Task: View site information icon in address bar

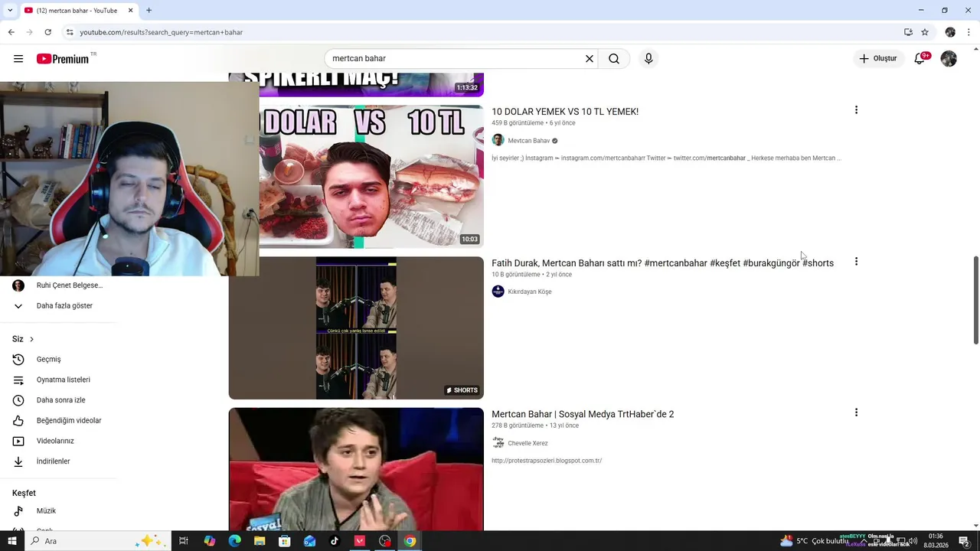Action: click(x=70, y=32)
